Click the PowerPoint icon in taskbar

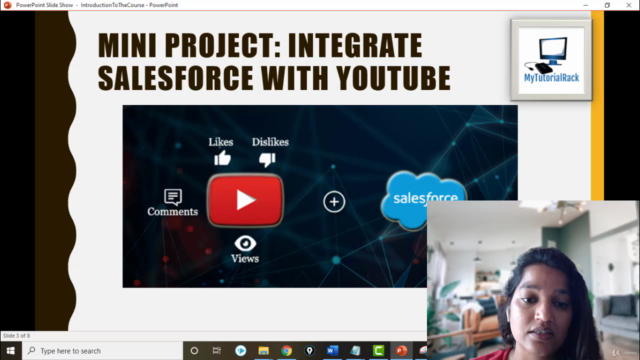402,351
